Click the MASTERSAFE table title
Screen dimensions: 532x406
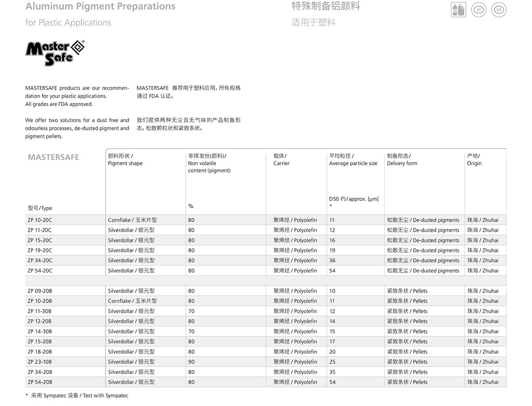click(54, 157)
